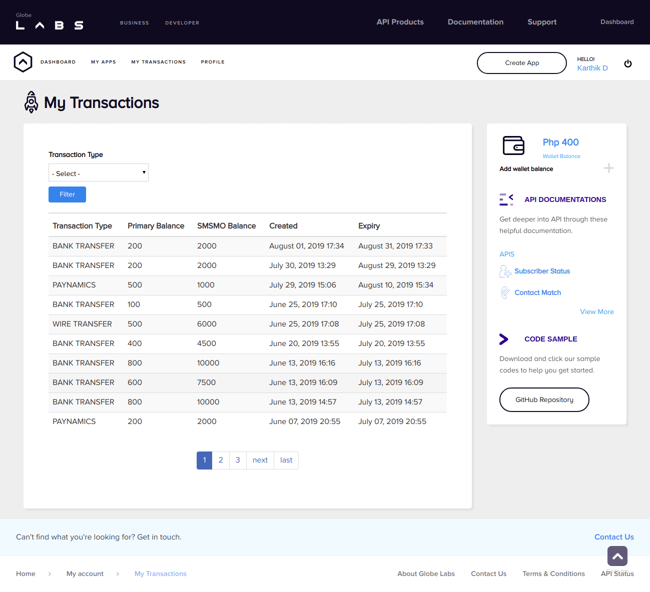Click the SMSMO Balance column header

tap(226, 226)
